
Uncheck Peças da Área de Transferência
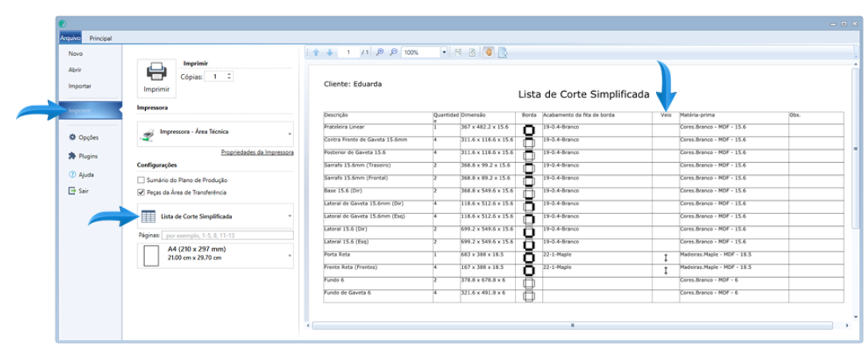141,192
